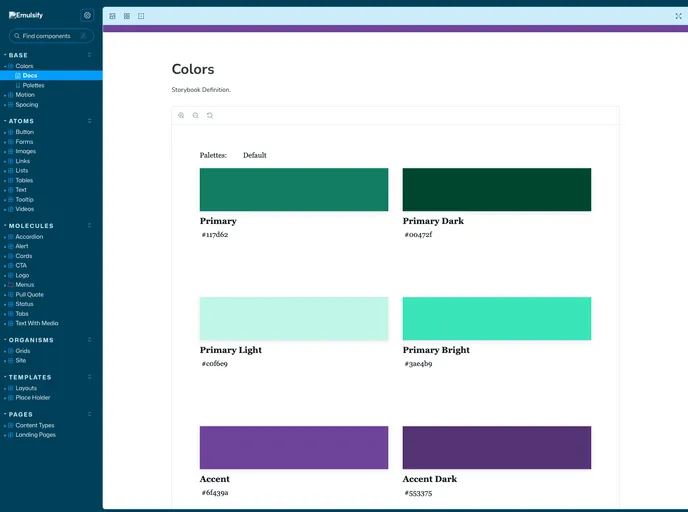Collapse the BASE section
This screenshot has height=512, width=688.
point(18,55)
